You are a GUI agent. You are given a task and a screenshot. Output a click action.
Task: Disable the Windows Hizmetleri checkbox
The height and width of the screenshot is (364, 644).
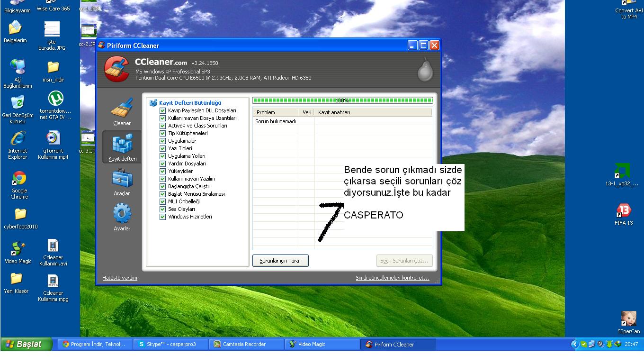coord(163,217)
